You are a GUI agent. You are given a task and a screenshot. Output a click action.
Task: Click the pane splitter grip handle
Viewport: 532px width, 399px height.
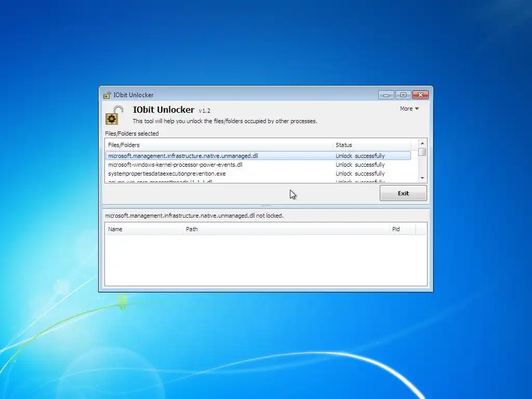[x=265, y=206]
